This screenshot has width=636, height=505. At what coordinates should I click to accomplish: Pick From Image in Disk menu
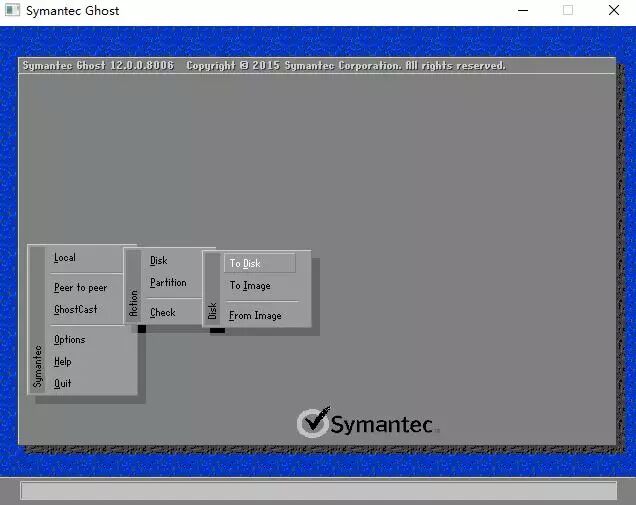click(x=255, y=316)
